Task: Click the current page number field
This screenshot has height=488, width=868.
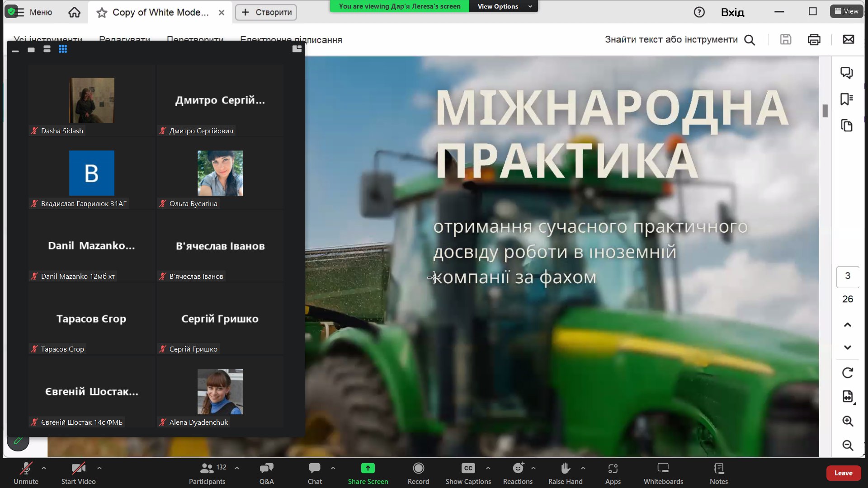Action: [848, 276]
